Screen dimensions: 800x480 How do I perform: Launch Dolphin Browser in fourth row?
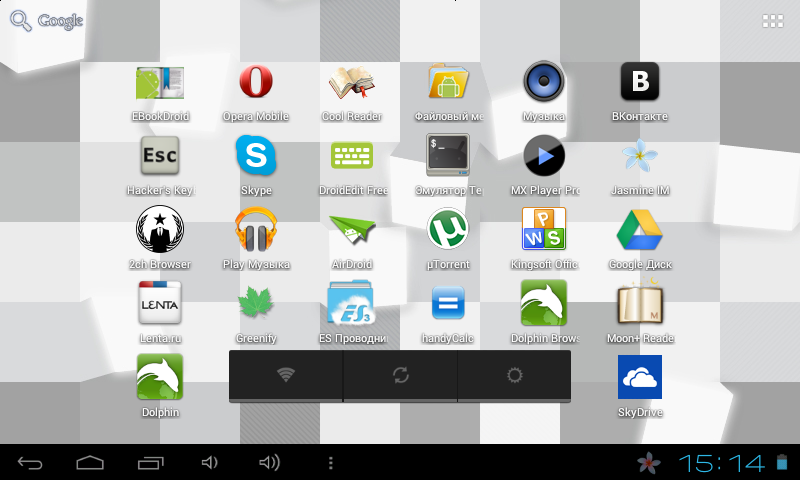543,302
